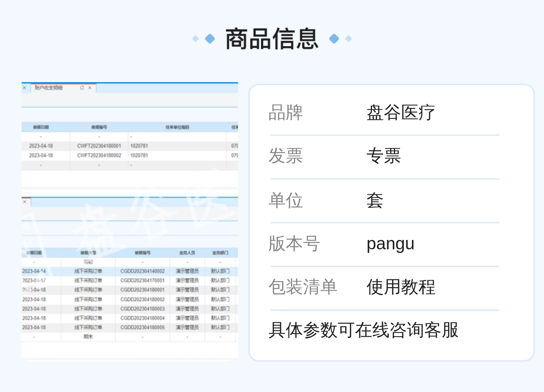
Task: Click 演示管理员 in the CGDD202304180005 row
Action: coord(187,328)
